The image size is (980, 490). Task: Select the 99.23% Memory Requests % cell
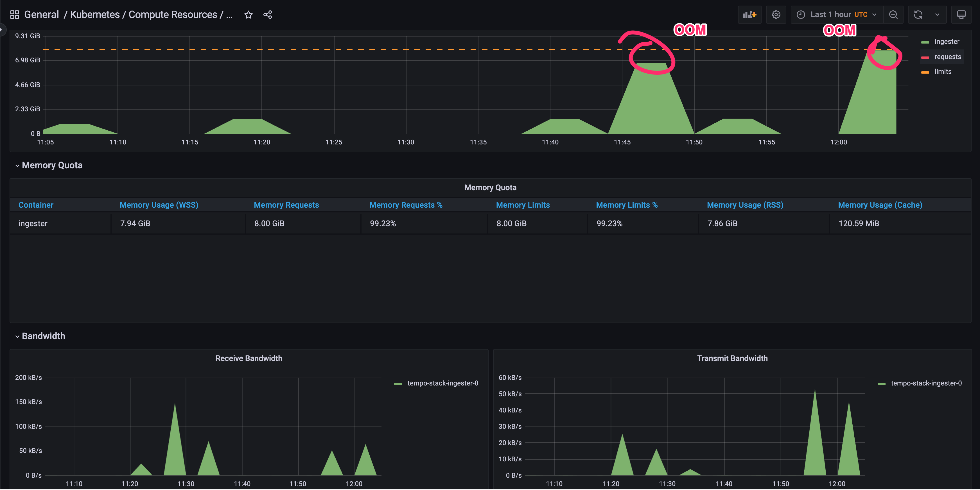coord(424,224)
